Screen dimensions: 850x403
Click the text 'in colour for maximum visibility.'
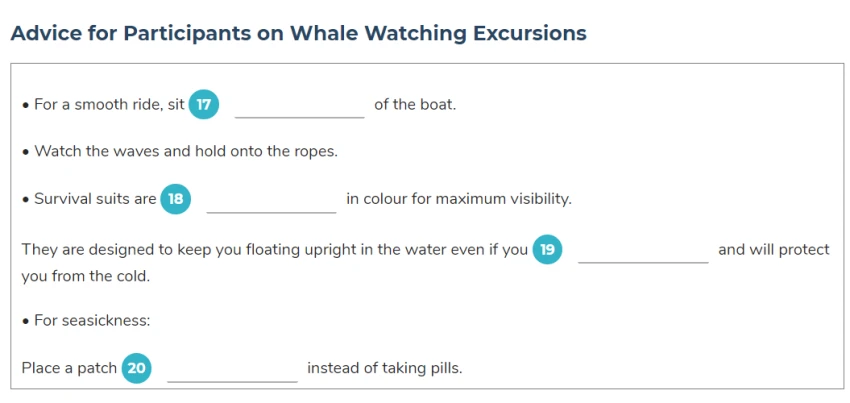click(x=459, y=199)
